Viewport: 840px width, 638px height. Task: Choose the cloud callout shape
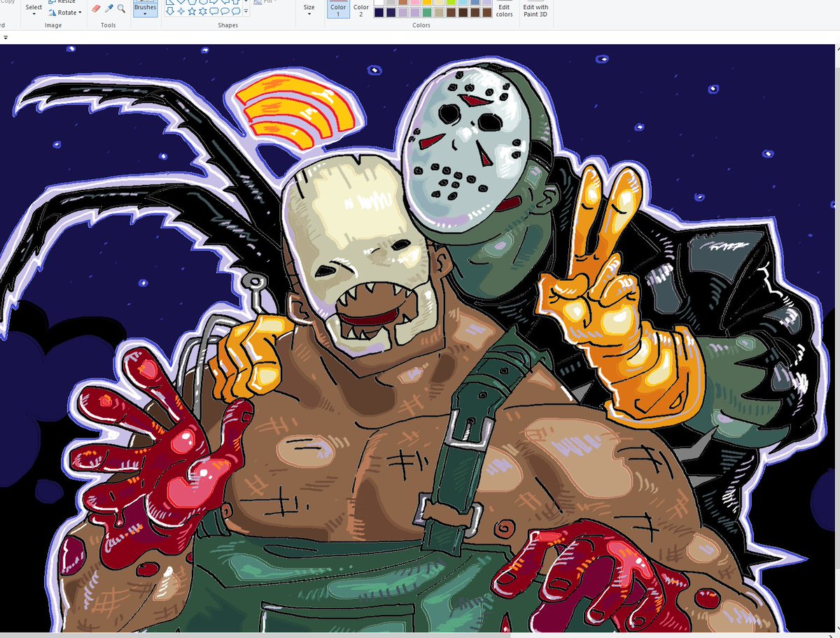(236, 11)
